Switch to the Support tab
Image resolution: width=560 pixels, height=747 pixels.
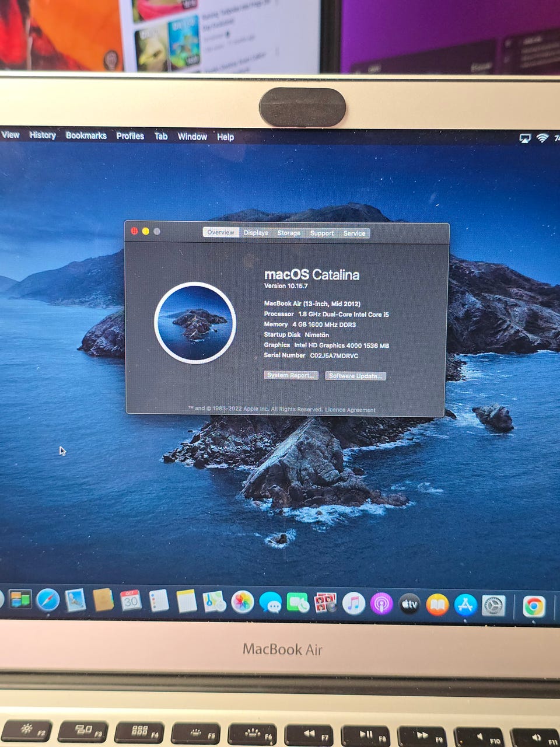[322, 233]
